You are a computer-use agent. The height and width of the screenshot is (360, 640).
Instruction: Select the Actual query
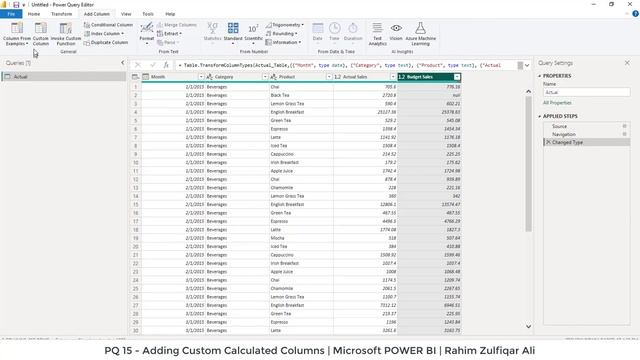point(64,77)
